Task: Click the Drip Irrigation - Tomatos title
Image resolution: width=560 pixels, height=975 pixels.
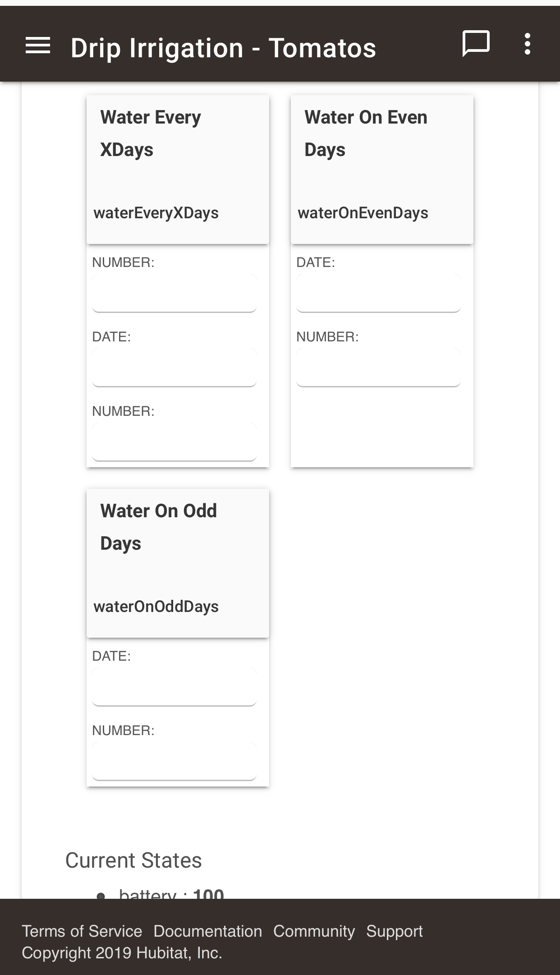Action: click(223, 48)
